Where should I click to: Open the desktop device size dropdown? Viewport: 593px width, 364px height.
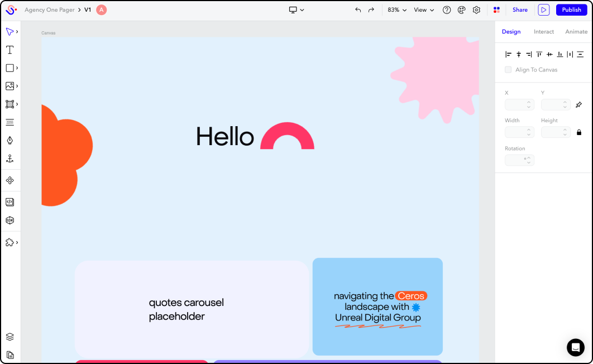tap(297, 10)
